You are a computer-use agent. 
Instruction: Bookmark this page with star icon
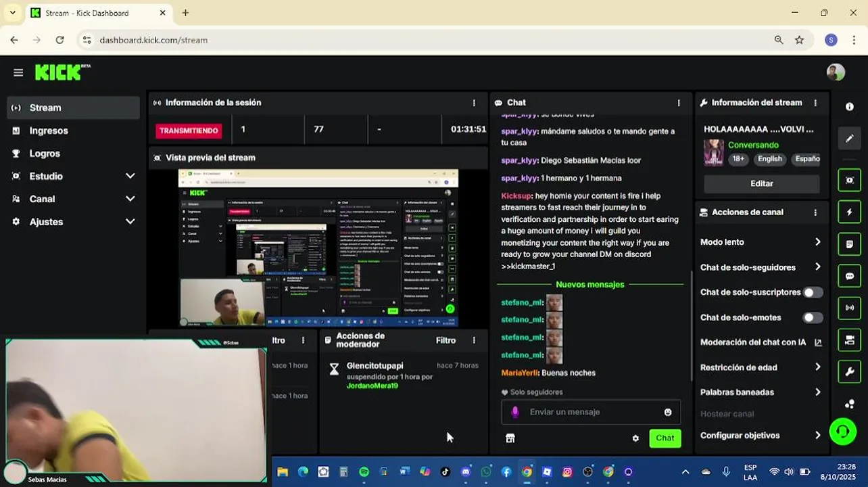point(800,40)
